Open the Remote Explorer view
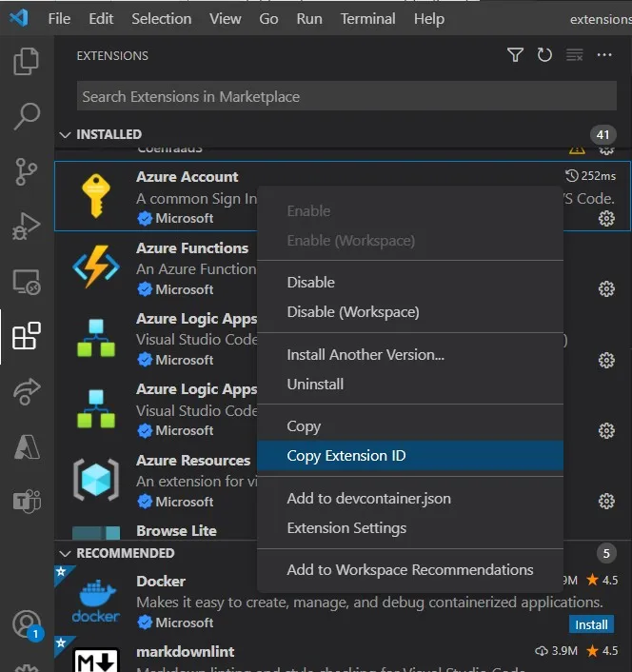 tap(26, 282)
